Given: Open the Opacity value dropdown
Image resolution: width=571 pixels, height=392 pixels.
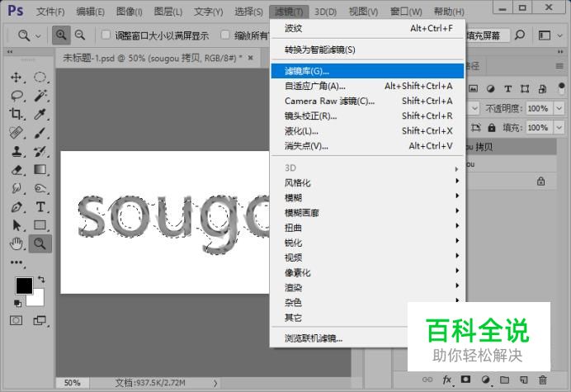Looking at the screenshot, I should 559,108.
